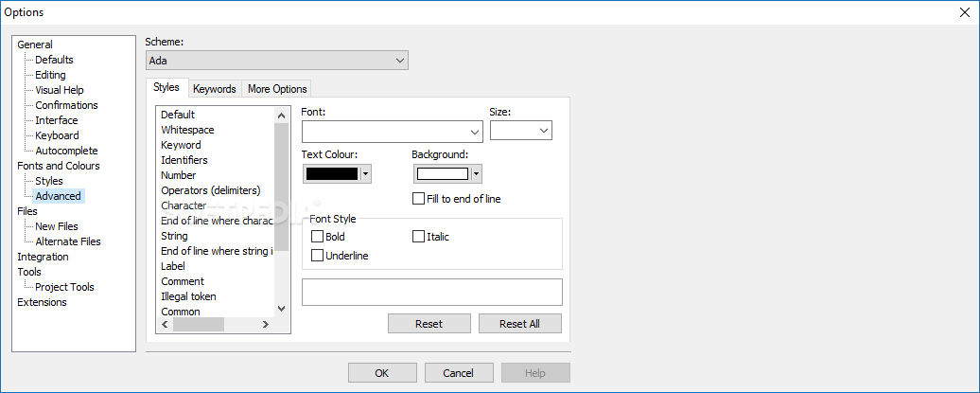Image resolution: width=980 pixels, height=393 pixels.
Task: Select the Keyword style
Action: tap(181, 145)
